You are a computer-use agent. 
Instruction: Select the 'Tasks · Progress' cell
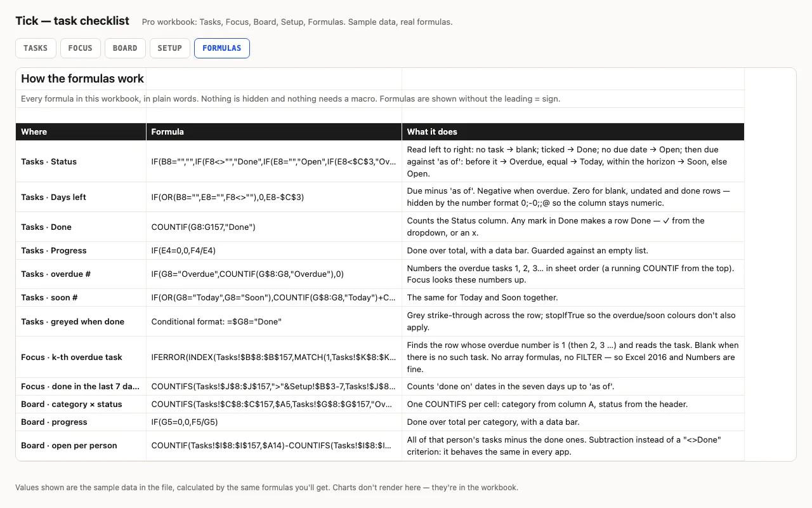[x=81, y=250]
